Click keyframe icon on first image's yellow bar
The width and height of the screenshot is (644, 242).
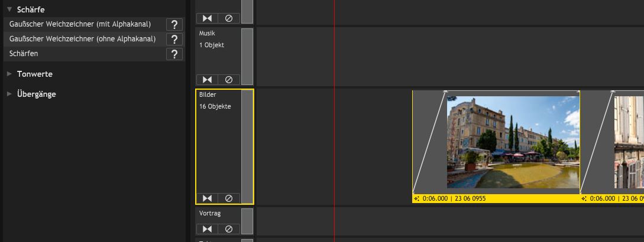coord(416,198)
